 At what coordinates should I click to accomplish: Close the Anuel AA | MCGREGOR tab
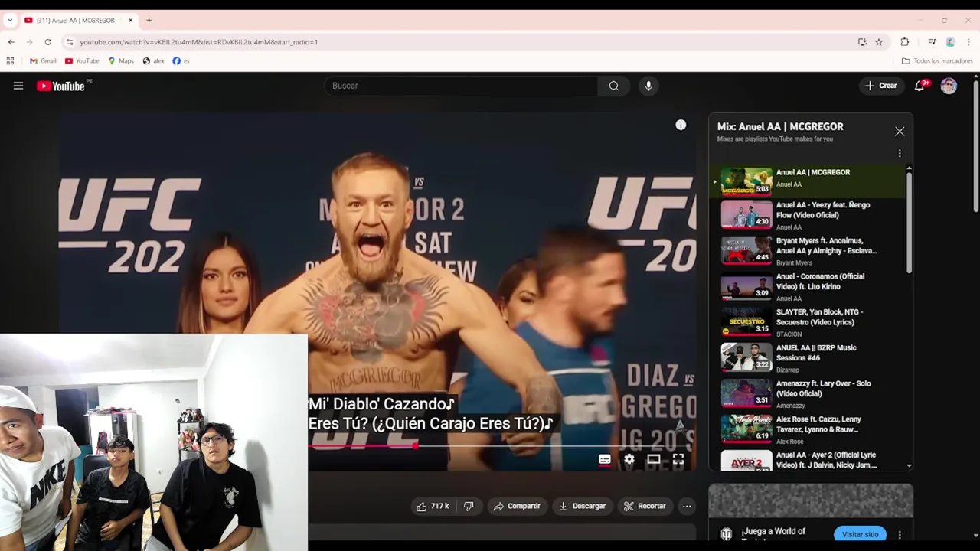coord(130,20)
